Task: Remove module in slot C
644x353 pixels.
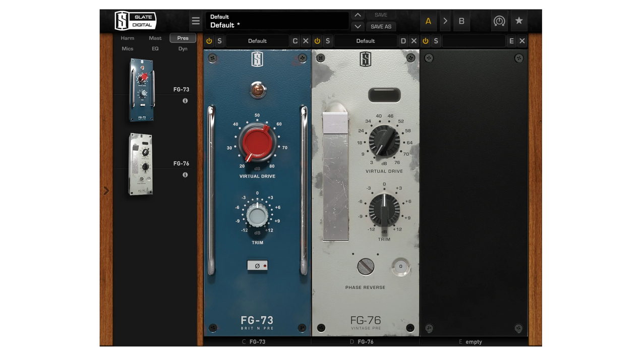Action: click(x=306, y=41)
